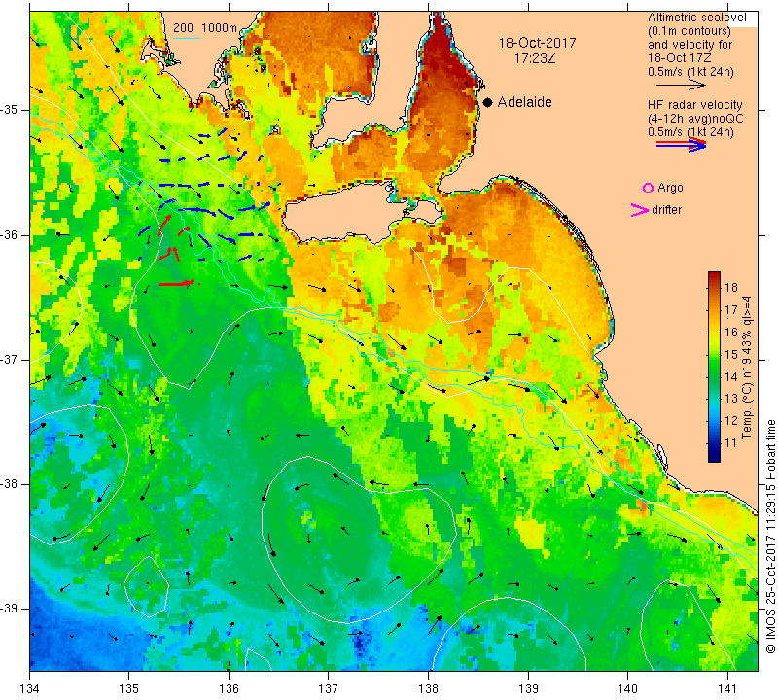
Task: Click the colorbar tick label 12
Action: pos(731,421)
